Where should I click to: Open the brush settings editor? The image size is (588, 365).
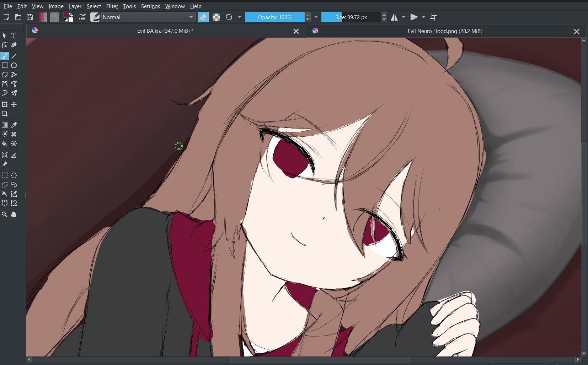(x=82, y=17)
